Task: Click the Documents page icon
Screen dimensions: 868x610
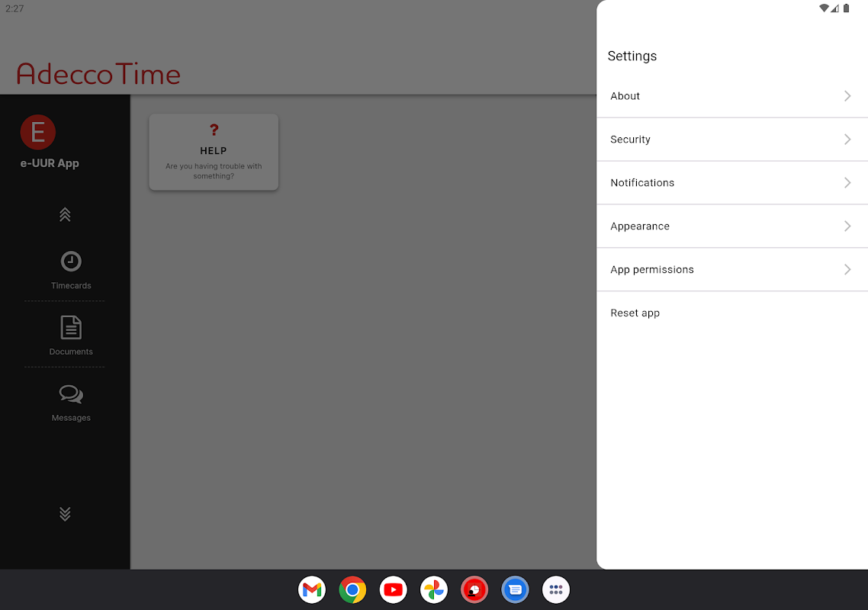Action: [x=71, y=328]
